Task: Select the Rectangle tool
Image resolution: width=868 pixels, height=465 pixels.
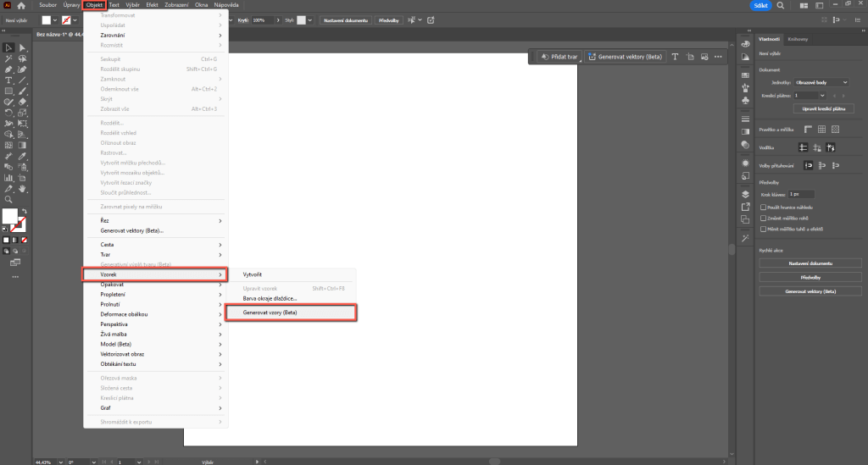Action: (8, 91)
